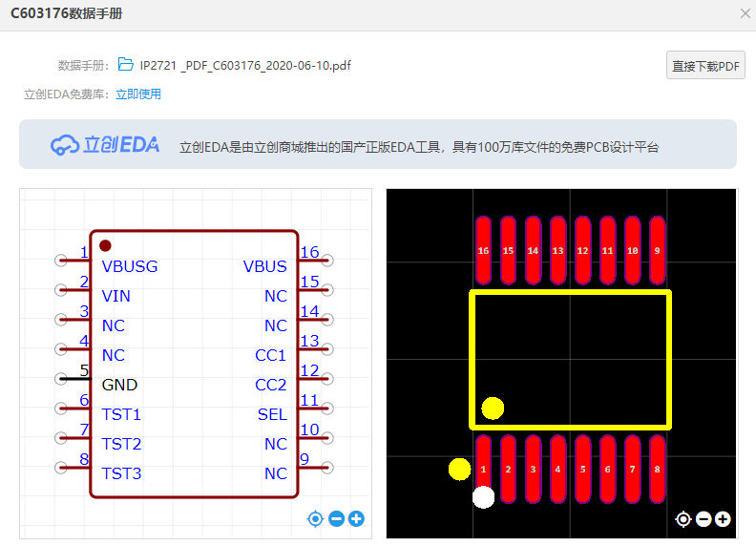Select the VIN pin label

(116, 296)
